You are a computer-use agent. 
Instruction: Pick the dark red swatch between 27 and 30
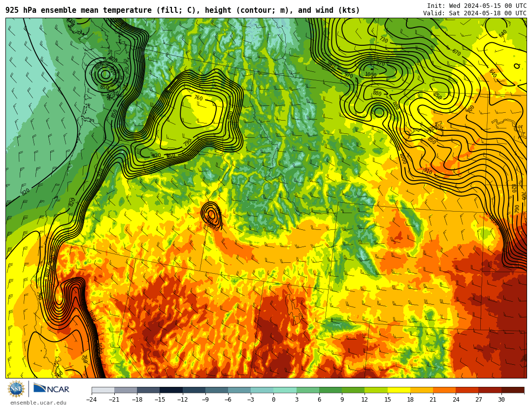[x=490, y=390]
